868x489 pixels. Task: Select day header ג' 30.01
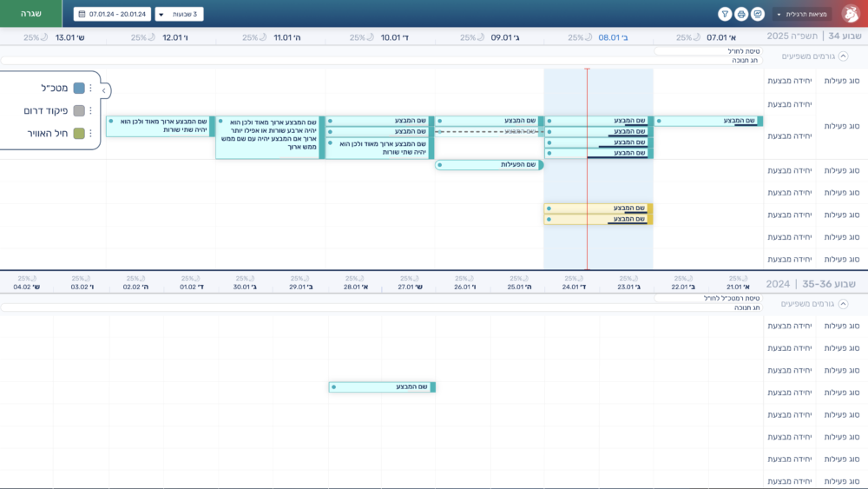(245, 287)
